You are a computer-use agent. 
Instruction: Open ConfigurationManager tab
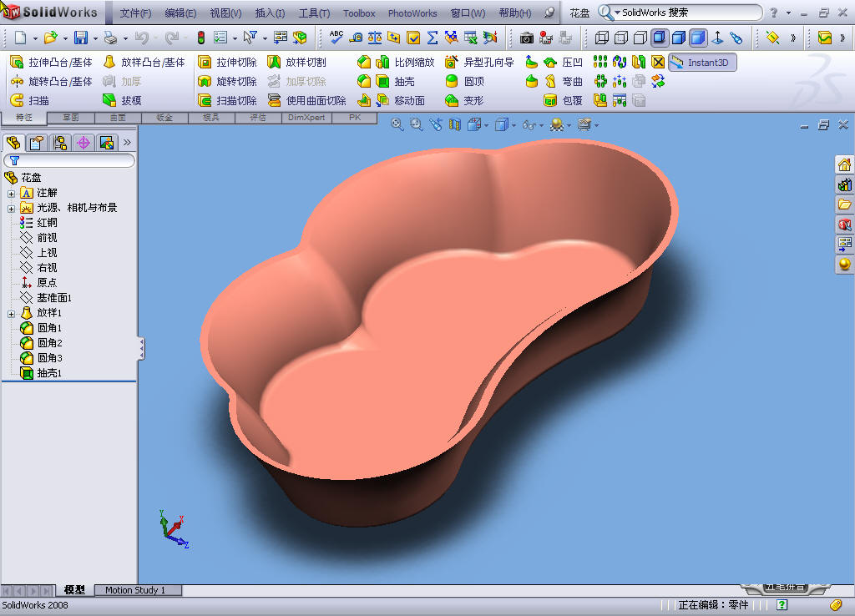(x=60, y=143)
